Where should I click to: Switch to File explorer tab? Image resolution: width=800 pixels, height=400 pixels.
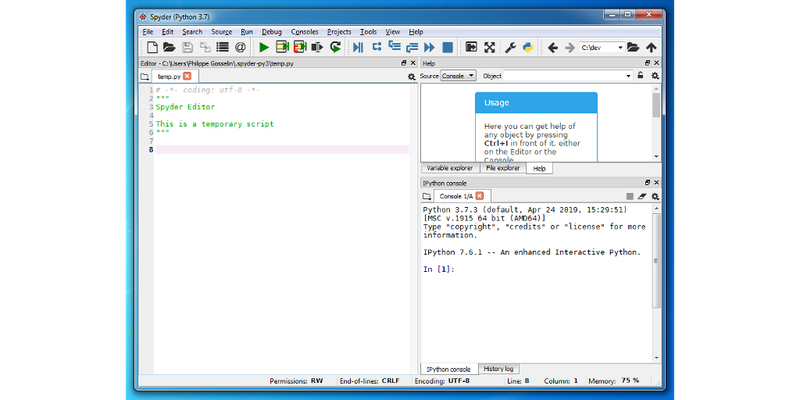[x=503, y=168]
